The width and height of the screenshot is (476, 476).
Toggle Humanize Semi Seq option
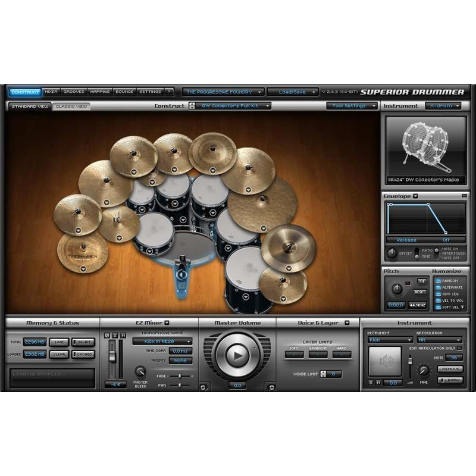click(438, 294)
